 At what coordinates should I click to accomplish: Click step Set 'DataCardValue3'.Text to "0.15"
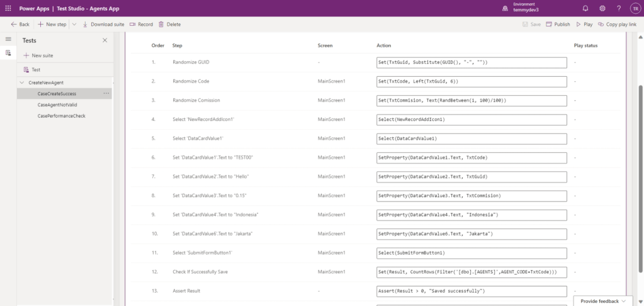pyautogui.click(x=210, y=196)
